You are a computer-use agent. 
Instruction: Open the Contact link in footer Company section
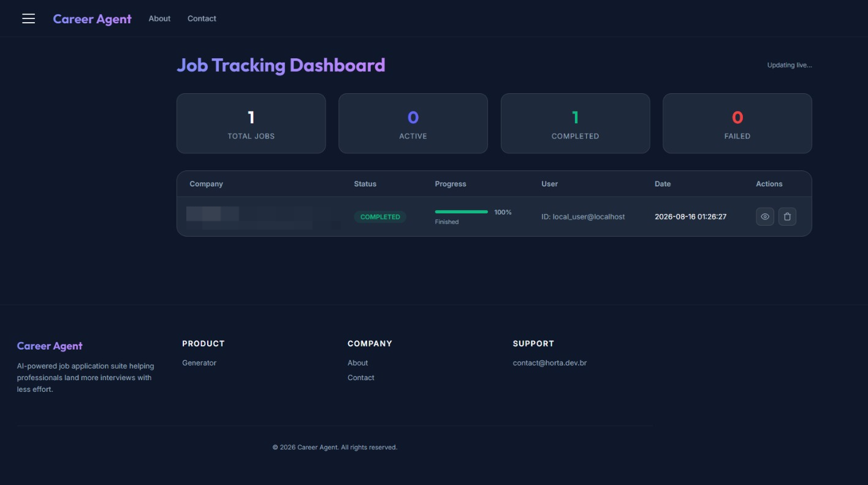pos(361,378)
